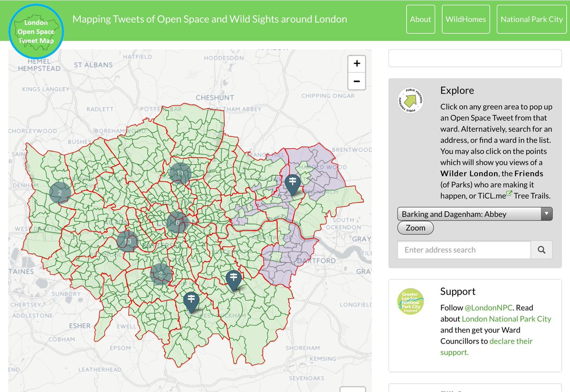Click the Zoom button under the ward list
Image resolution: width=570 pixels, height=392 pixels.
(415, 228)
